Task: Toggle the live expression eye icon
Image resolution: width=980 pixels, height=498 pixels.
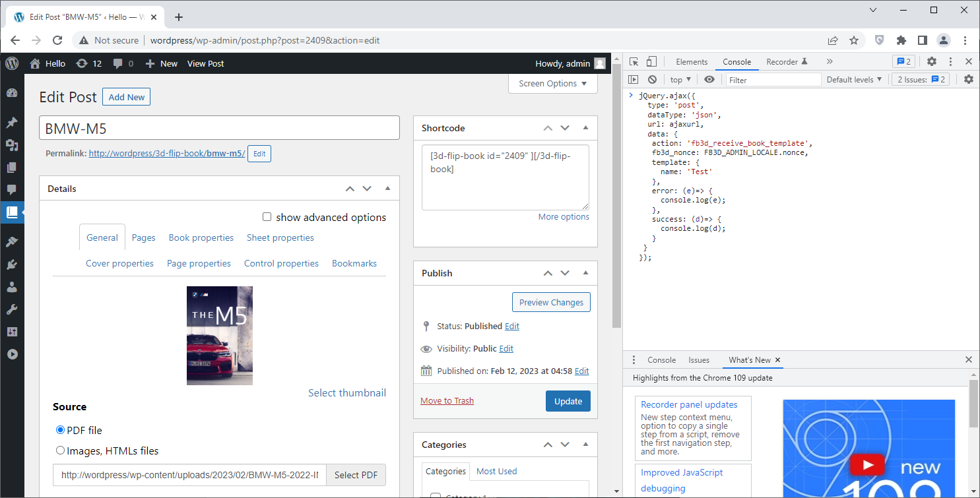Action: (709, 80)
